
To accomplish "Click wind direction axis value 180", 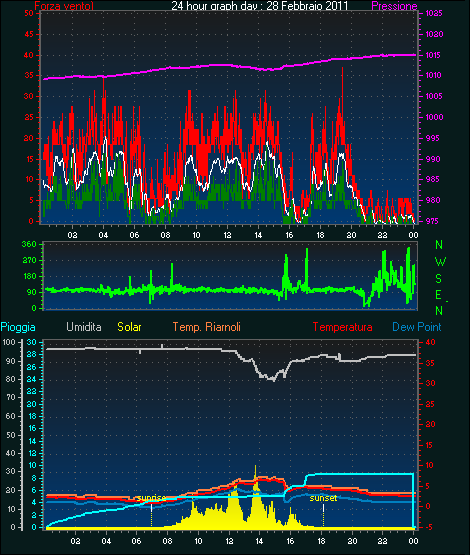I will click(29, 276).
